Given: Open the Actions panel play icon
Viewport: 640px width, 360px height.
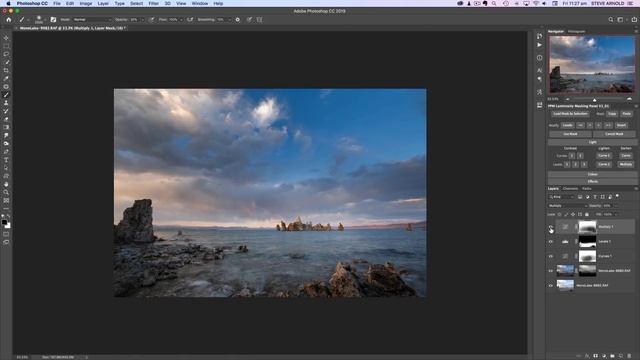Looking at the screenshot, I should point(540,45).
